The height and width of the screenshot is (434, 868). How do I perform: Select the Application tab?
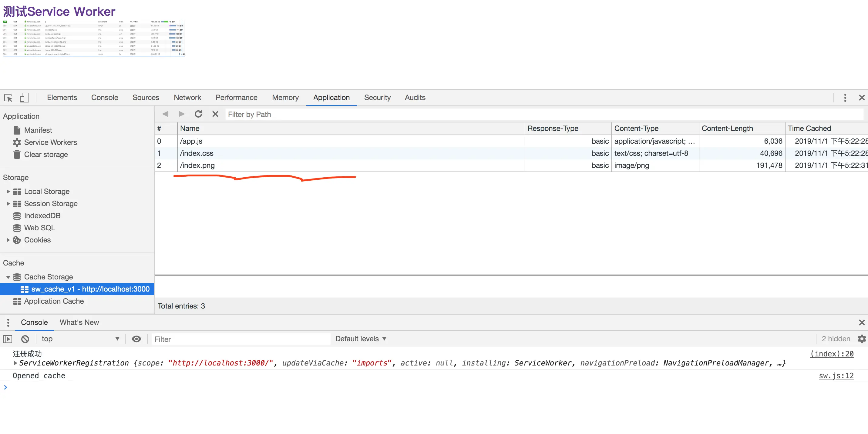coord(331,98)
